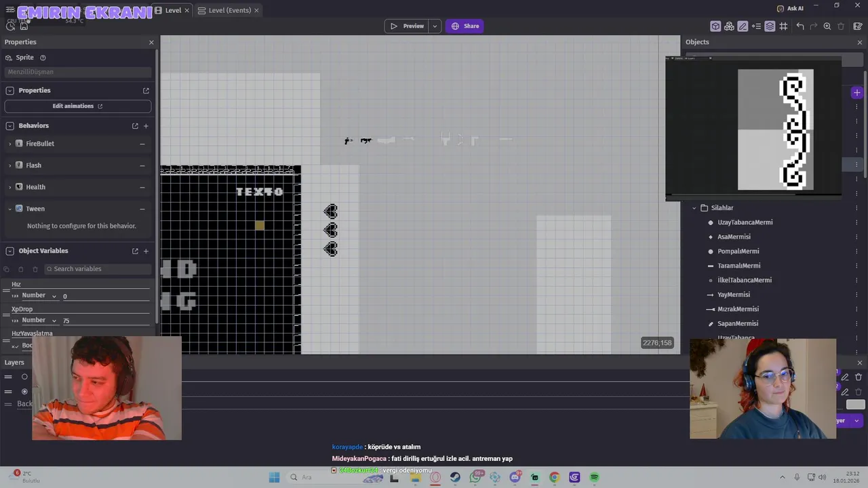868x488 pixels.
Task: Open Behaviors in a separate dialog
Action: (135, 125)
